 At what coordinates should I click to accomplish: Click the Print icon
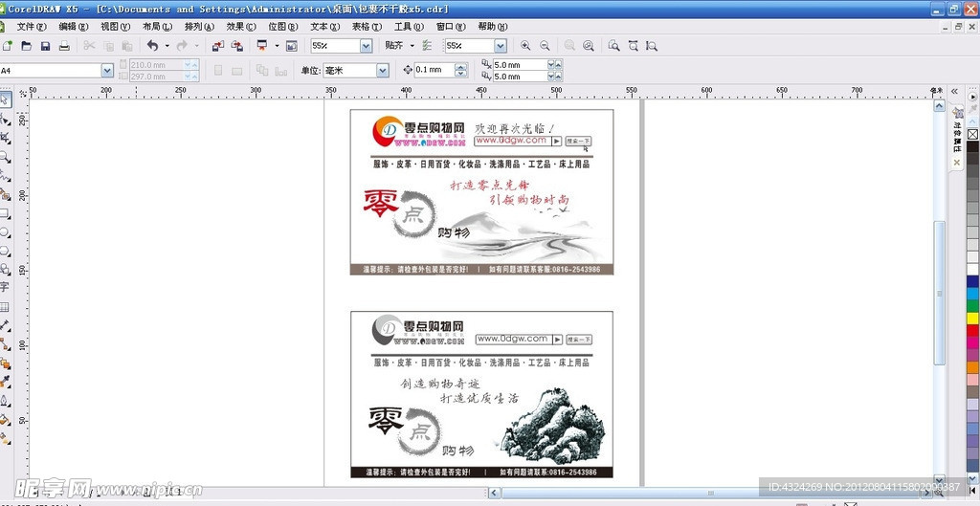tap(64, 46)
